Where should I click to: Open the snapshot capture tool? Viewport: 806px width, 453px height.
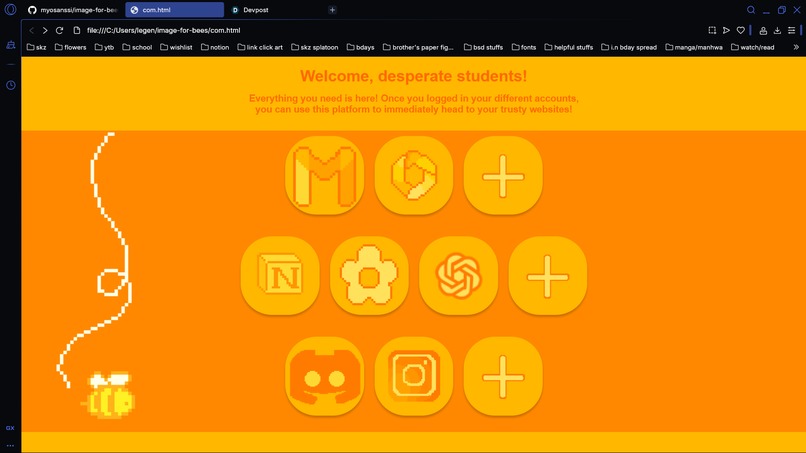tap(712, 30)
